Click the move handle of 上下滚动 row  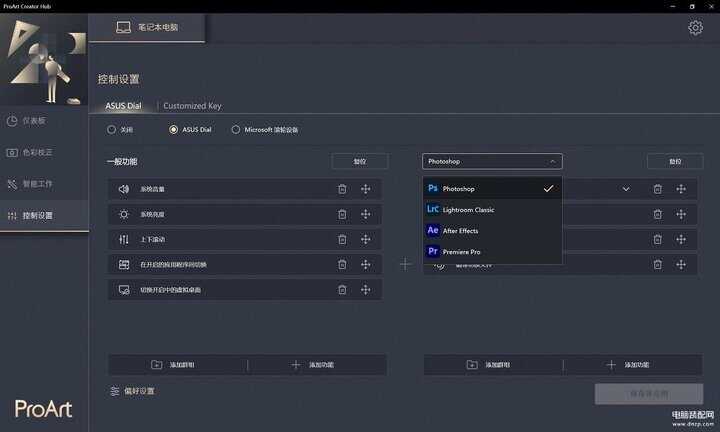click(366, 239)
